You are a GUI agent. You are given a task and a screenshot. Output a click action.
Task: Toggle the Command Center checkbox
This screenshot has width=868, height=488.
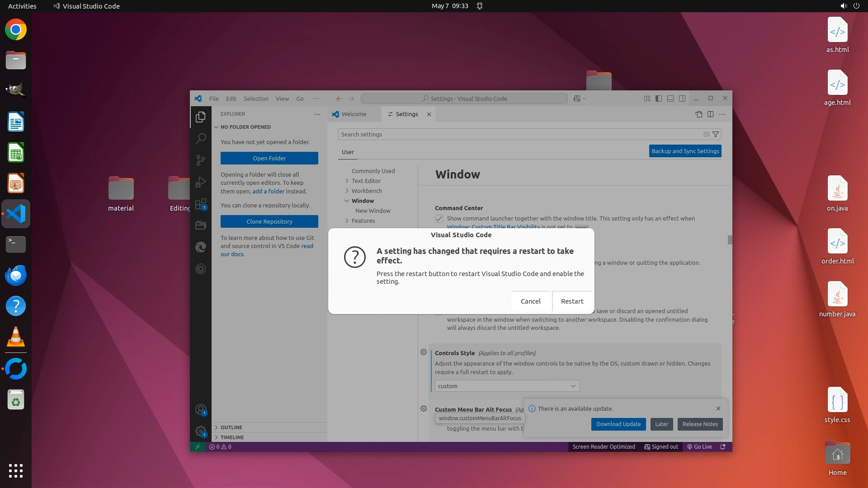point(439,219)
